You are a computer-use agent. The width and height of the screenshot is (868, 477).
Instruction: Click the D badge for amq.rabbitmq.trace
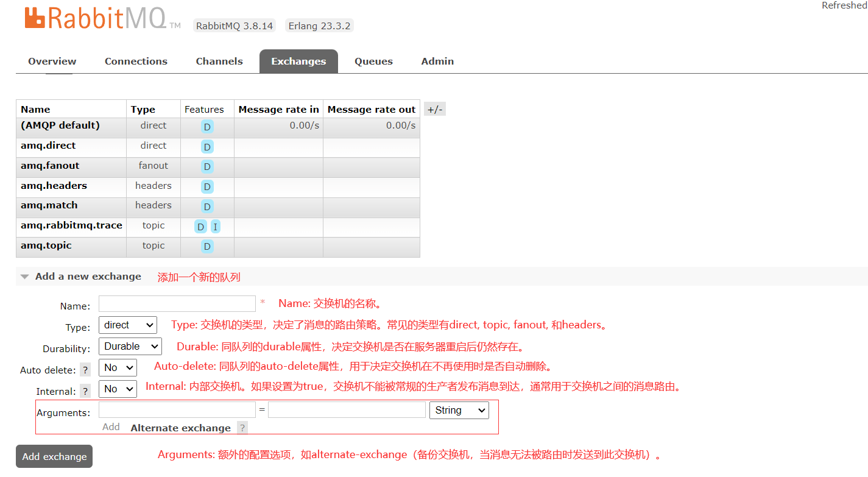click(x=200, y=227)
